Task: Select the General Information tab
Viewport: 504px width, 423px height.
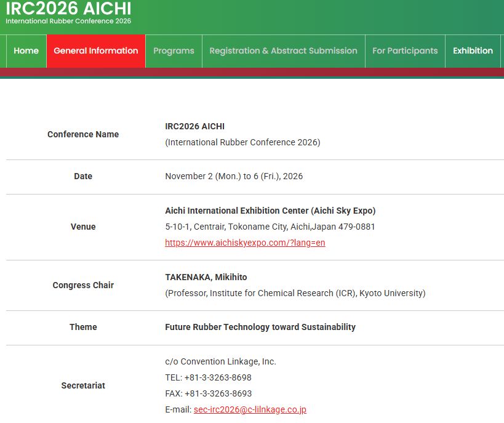Action: 96,51
